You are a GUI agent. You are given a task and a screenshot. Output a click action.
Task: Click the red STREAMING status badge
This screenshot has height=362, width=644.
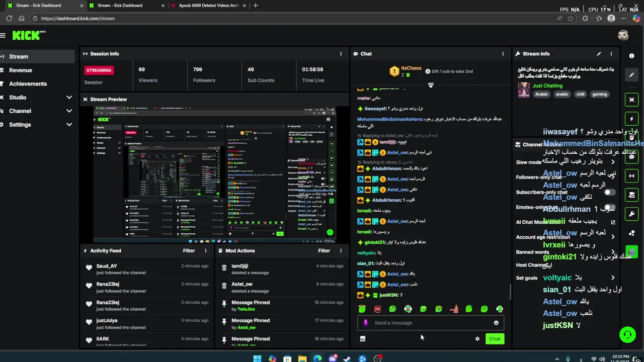click(99, 70)
